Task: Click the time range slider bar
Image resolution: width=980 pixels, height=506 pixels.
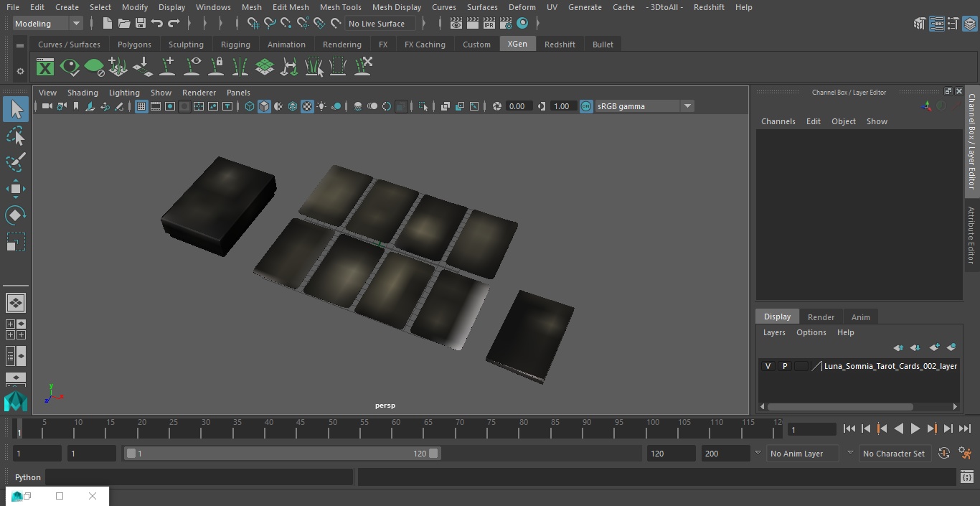Action: click(x=283, y=454)
